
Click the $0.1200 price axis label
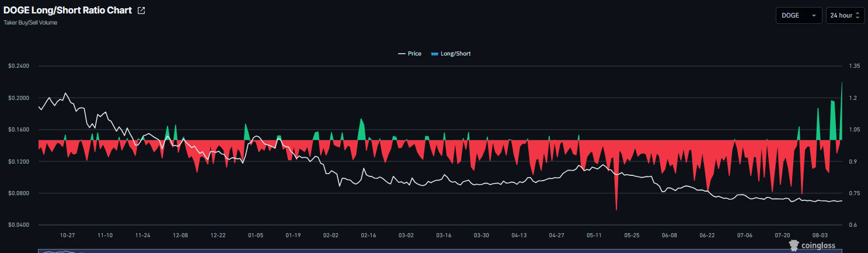click(18, 161)
